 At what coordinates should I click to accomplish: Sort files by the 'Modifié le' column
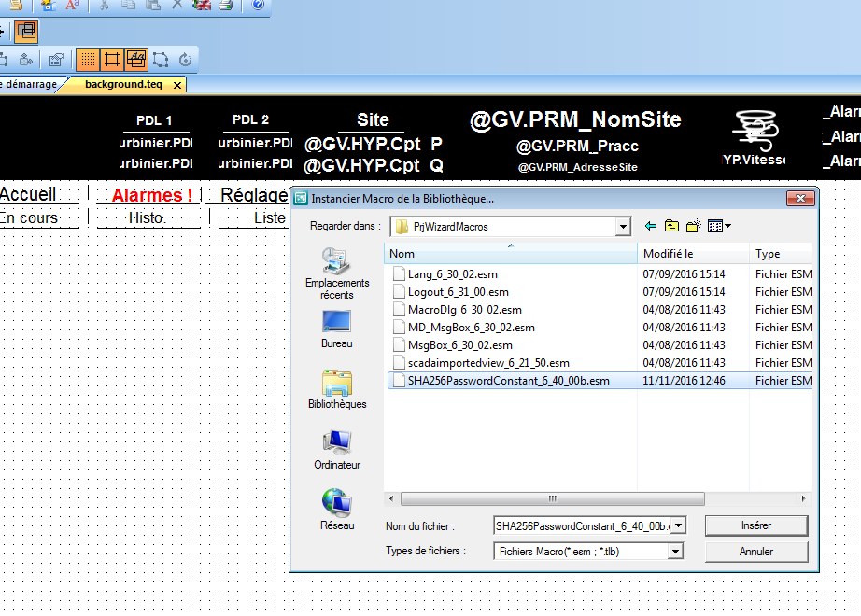click(693, 254)
